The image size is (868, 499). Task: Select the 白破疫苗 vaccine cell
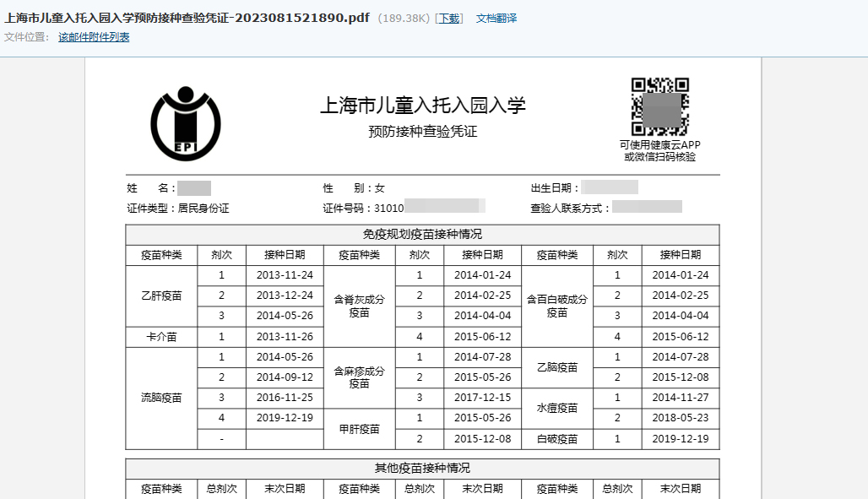click(x=557, y=439)
